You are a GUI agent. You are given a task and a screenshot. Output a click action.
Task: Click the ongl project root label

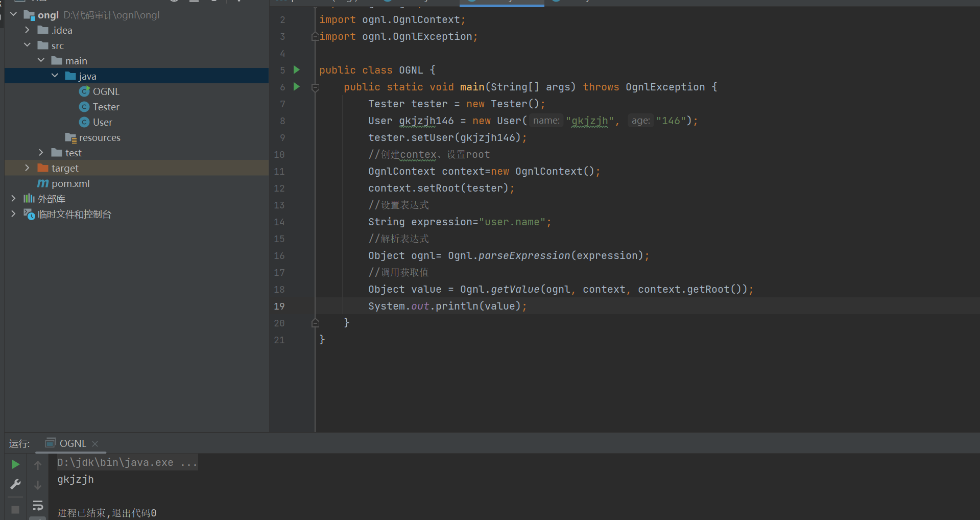(48, 15)
